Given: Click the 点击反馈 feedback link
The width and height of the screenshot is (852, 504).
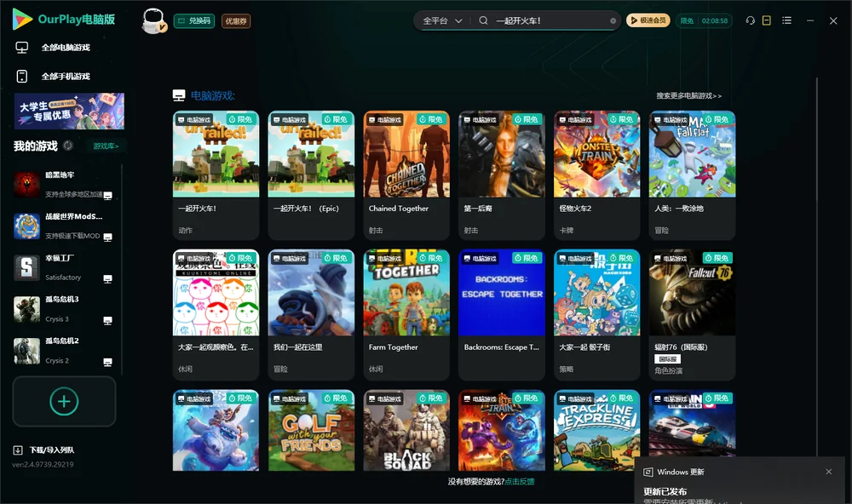Looking at the screenshot, I should [x=520, y=481].
